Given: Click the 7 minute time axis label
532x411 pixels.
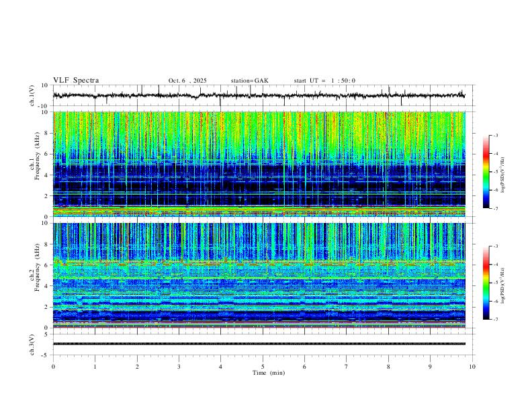Looking at the screenshot, I should coord(347,367).
